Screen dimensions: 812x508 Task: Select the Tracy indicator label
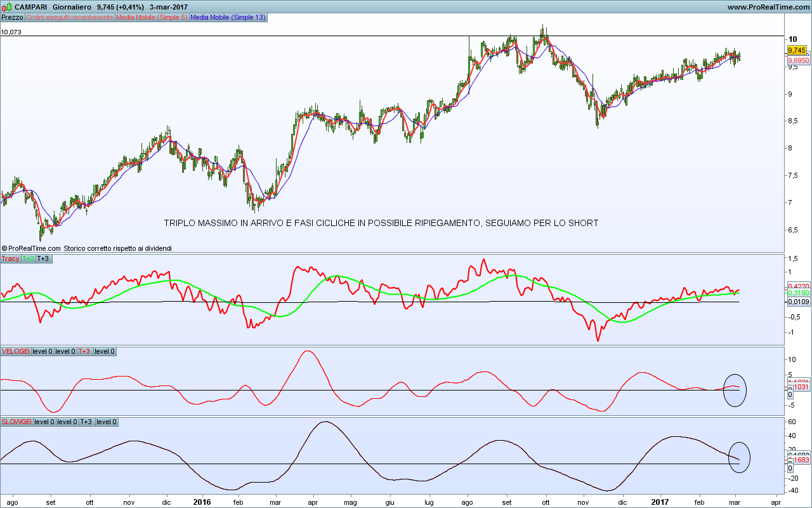(10, 258)
